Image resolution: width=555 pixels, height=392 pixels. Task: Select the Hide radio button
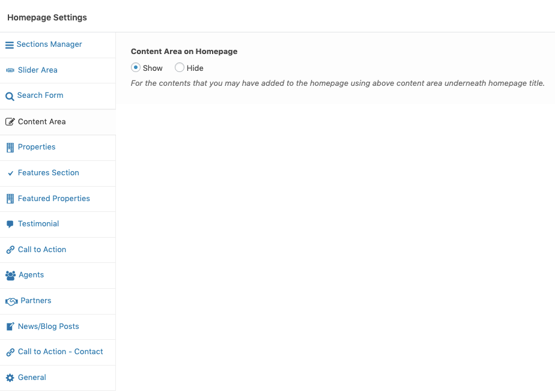click(180, 68)
